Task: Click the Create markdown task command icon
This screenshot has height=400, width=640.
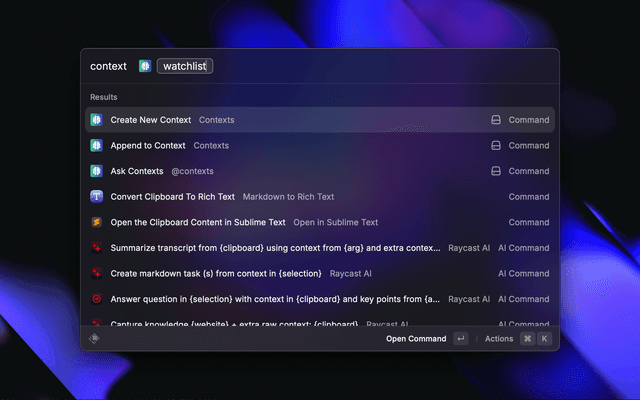Action: point(97,273)
